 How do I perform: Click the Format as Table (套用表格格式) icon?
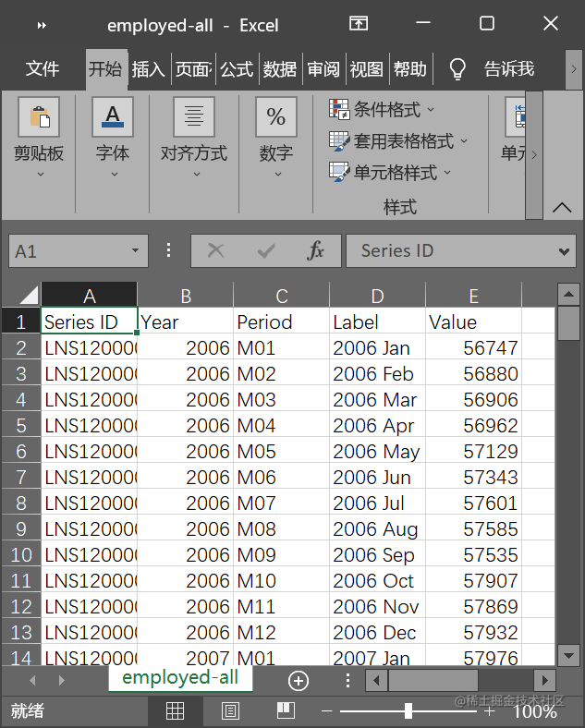pyautogui.click(x=339, y=141)
